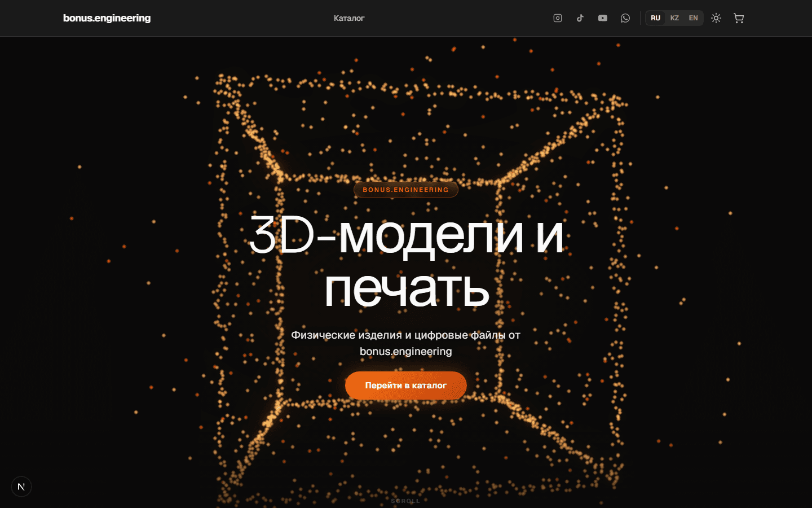Screen dimensions: 812x508
Task: Click the SCROLL indicator
Action: coord(406,501)
